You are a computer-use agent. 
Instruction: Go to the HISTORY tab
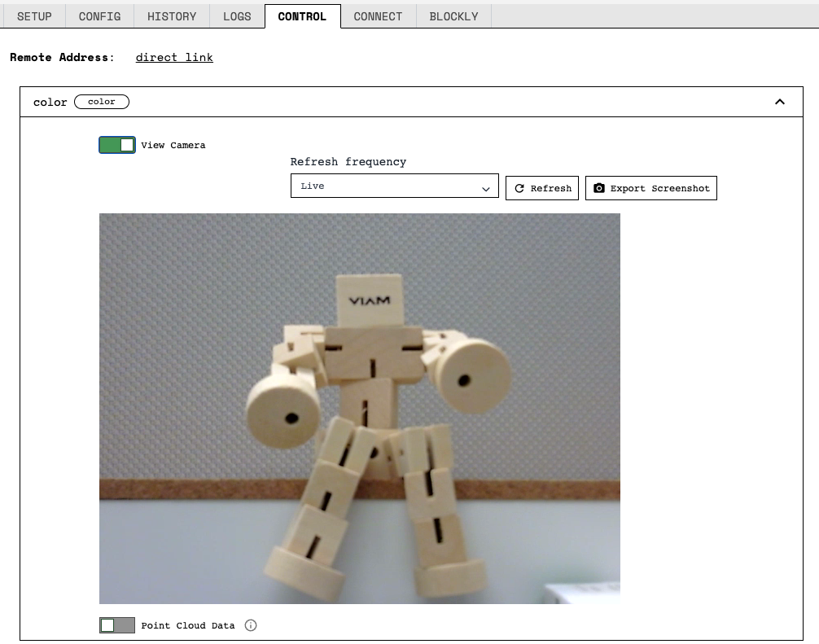pos(172,16)
